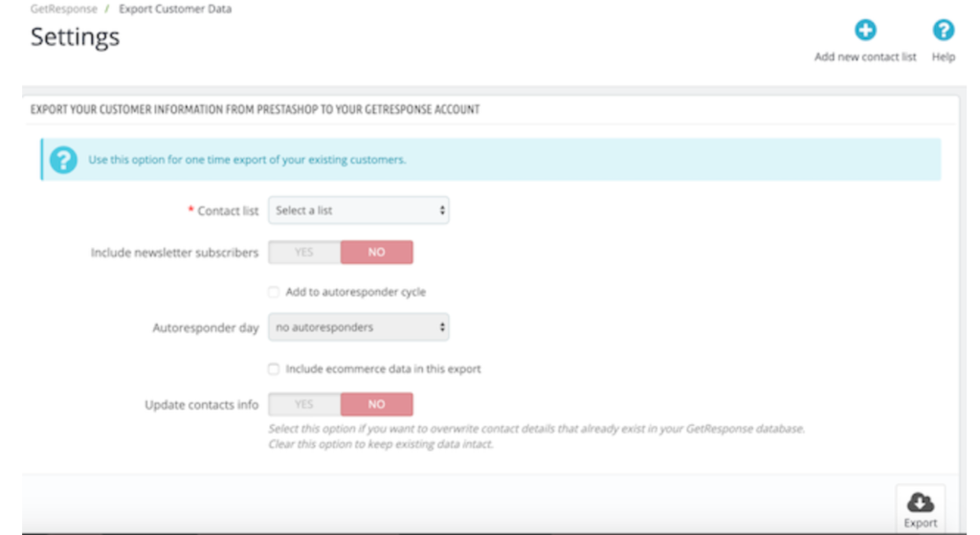Viewport: 980px width, 535px height.
Task: Click the Add new contact list plus icon
Action: pyautogui.click(x=865, y=30)
